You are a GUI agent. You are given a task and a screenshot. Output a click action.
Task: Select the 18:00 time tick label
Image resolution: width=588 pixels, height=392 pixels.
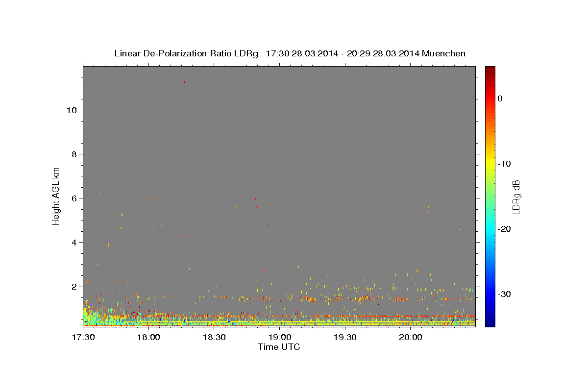(x=148, y=338)
